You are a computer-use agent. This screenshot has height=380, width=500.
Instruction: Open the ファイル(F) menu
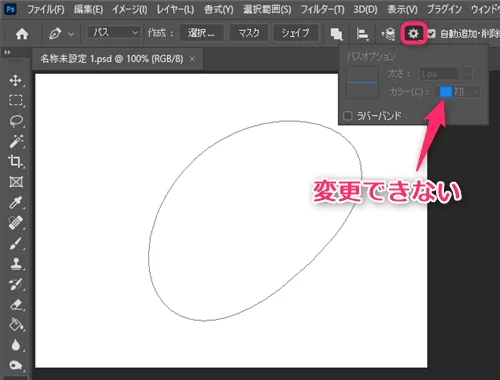tap(46, 9)
